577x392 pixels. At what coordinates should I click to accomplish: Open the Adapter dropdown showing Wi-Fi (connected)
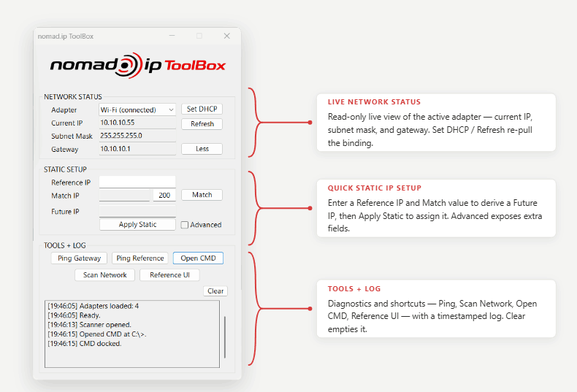(x=137, y=109)
